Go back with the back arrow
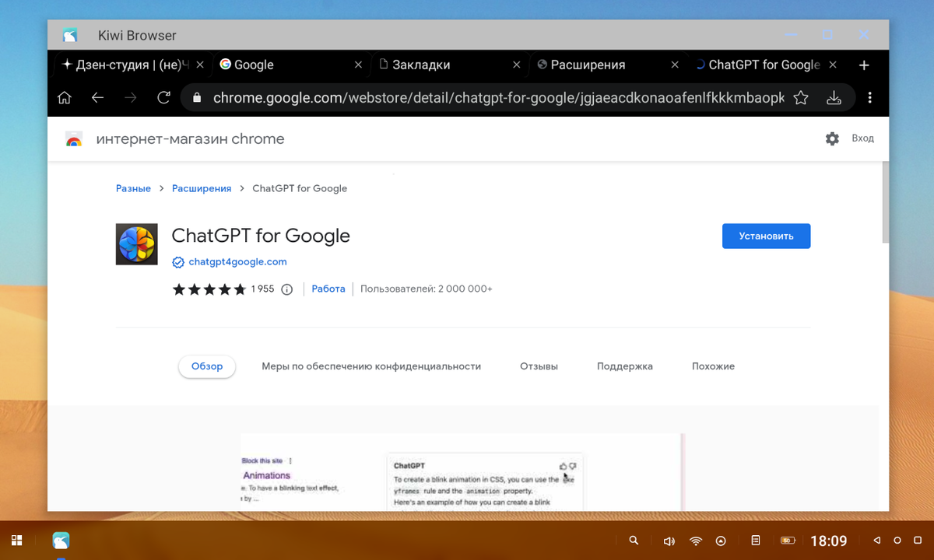The image size is (934, 560). click(x=97, y=98)
